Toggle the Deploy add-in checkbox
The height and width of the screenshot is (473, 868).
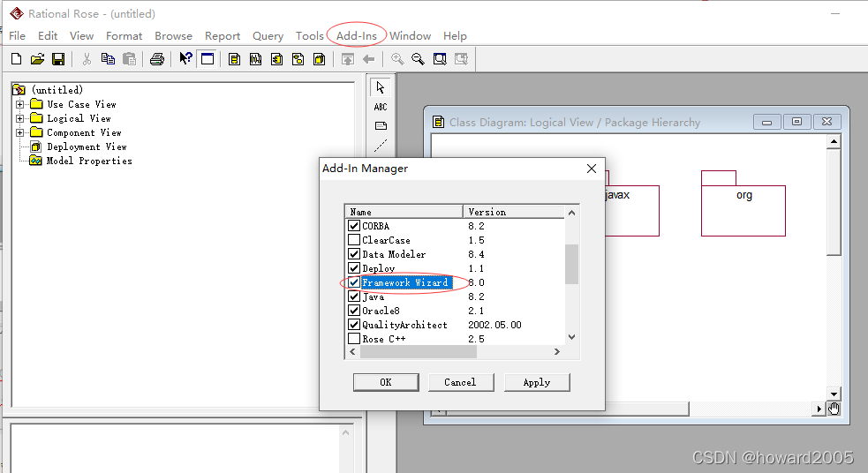click(354, 268)
